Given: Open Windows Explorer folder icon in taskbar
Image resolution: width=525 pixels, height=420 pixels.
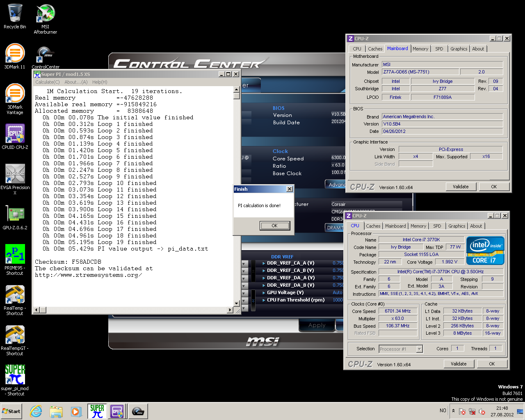Looking at the screenshot, I should [56, 411].
